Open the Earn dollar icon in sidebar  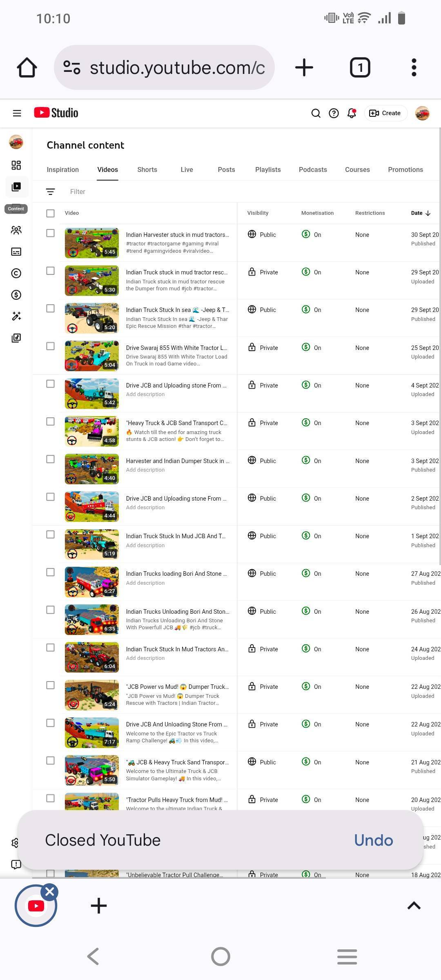coord(16,295)
